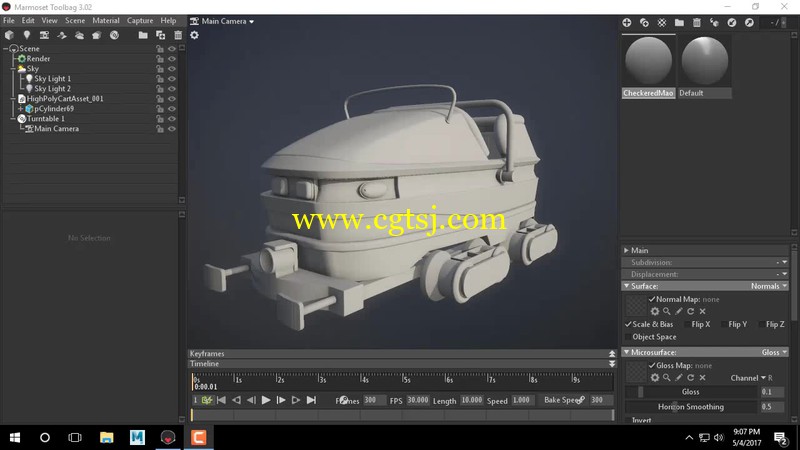Add a shadow catcher object from the scene toolbar
The image size is (800, 450).
click(x=62, y=35)
